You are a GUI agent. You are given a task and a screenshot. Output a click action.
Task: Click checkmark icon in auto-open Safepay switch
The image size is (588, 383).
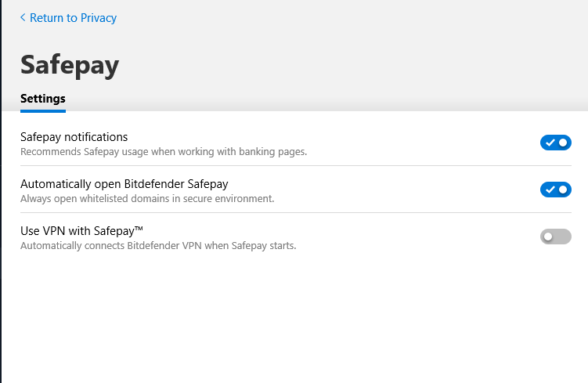(x=550, y=190)
